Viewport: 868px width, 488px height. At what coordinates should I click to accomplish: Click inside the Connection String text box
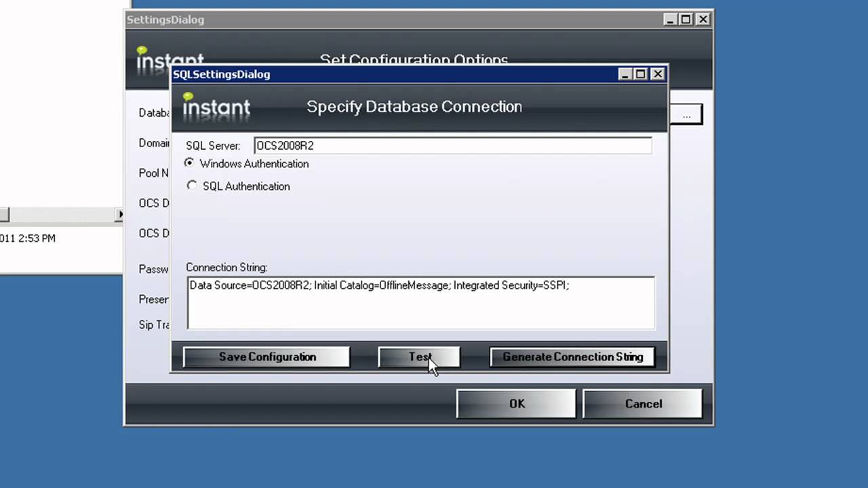[x=421, y=303]
